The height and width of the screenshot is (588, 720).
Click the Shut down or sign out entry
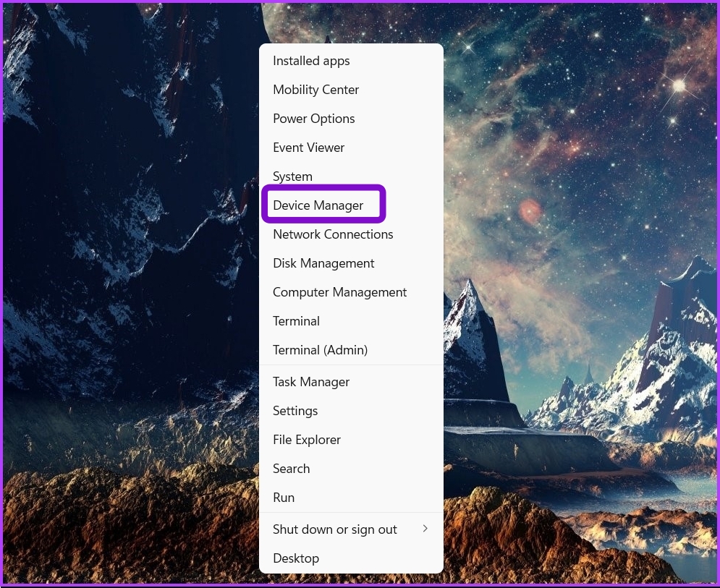coord(335,529)
